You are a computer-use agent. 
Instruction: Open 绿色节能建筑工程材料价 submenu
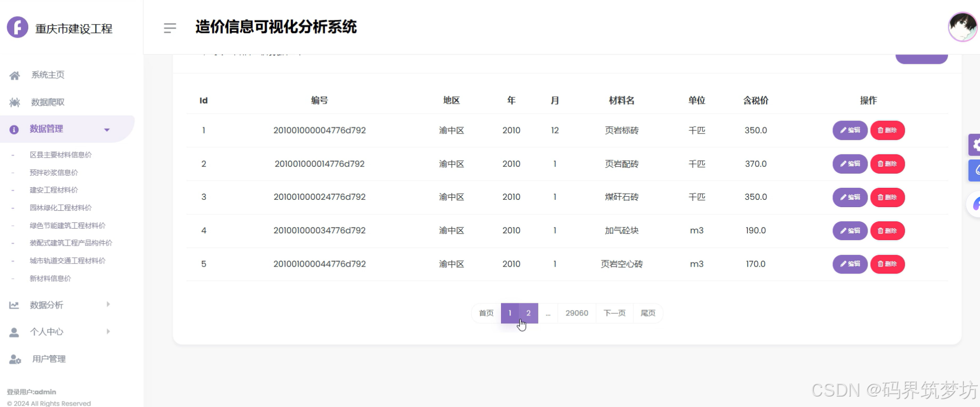67,225
